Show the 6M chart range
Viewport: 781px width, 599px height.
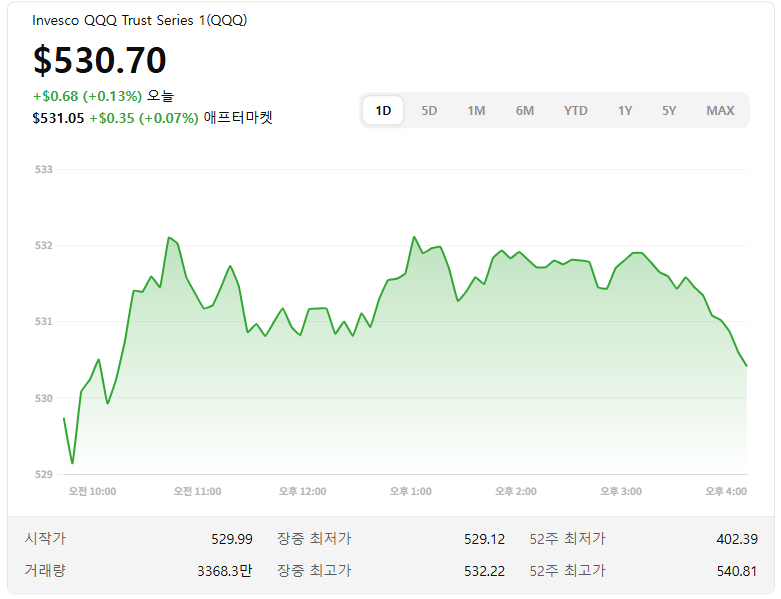pos(524,111)
